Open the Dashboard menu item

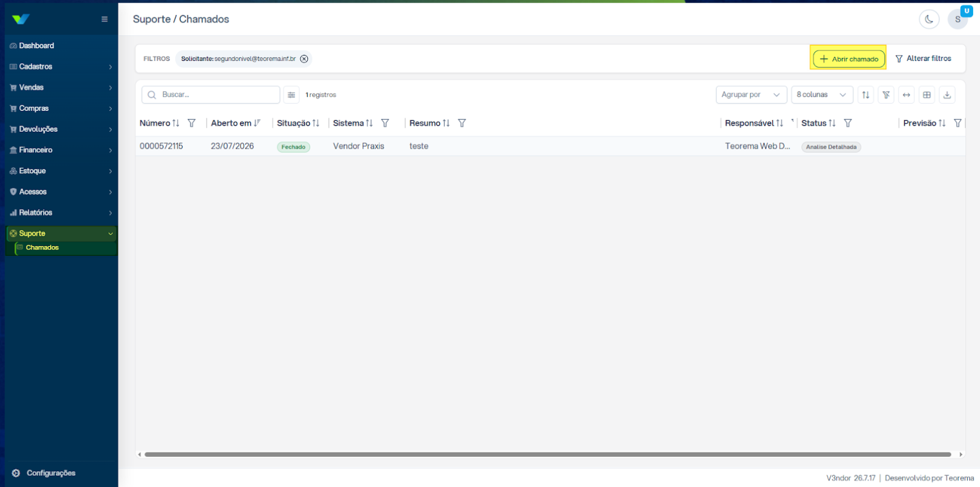click(61, 46)
